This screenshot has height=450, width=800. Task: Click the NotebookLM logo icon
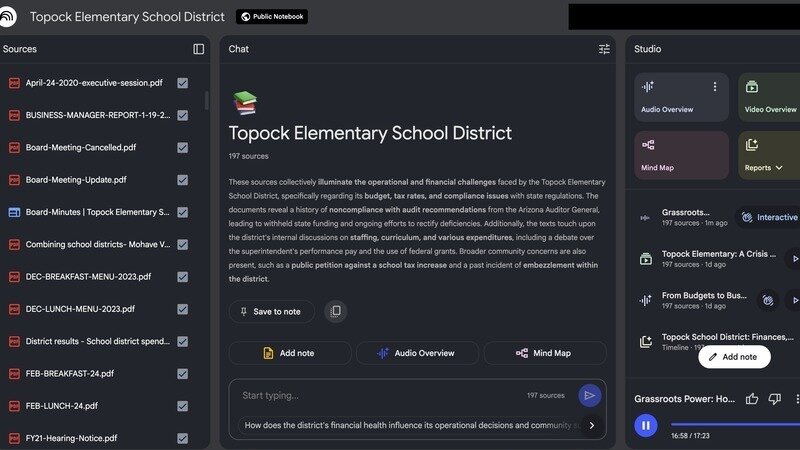tap(11, 17)
